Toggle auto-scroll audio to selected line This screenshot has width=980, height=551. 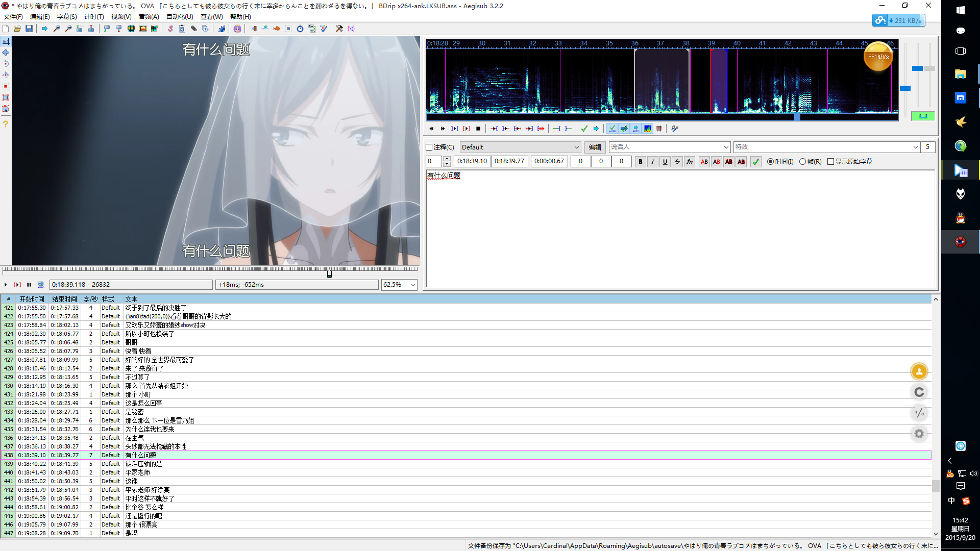(x=636, y=129)
